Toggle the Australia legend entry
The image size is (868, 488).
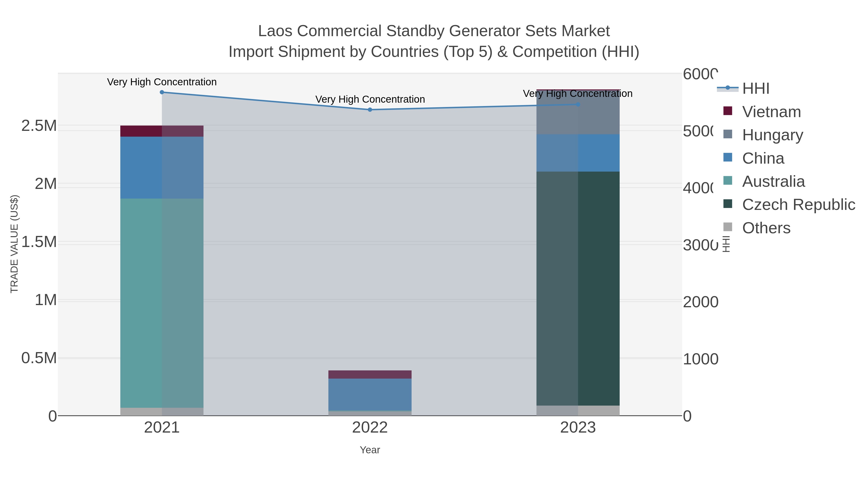click(x=764, y=181)
